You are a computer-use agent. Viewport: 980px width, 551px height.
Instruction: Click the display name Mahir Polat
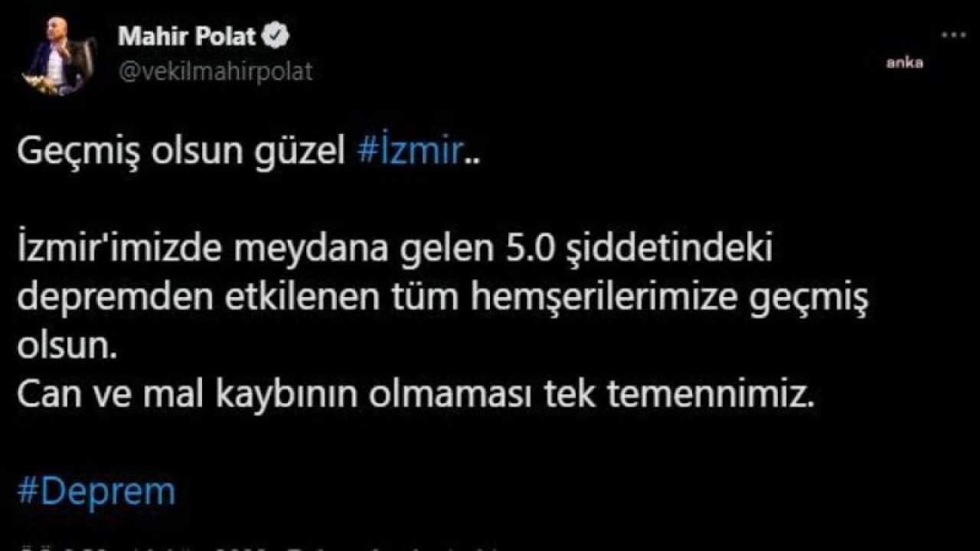coord(187,36)
